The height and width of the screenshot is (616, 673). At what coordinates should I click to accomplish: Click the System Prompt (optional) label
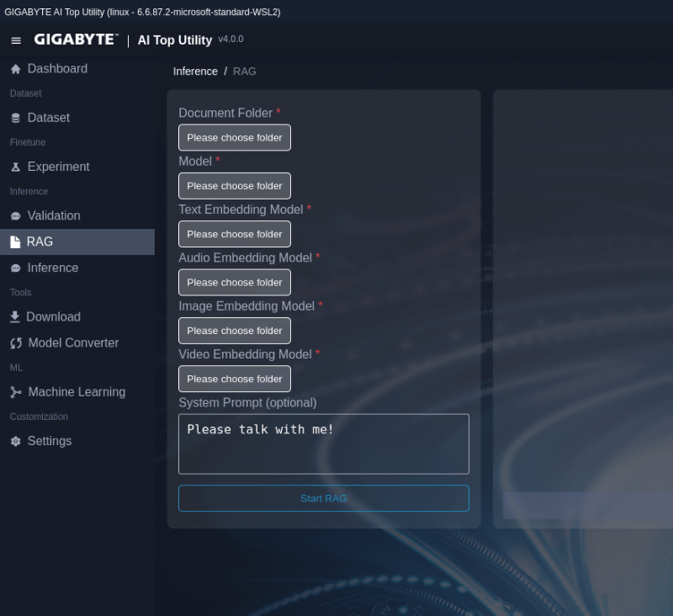247,402
